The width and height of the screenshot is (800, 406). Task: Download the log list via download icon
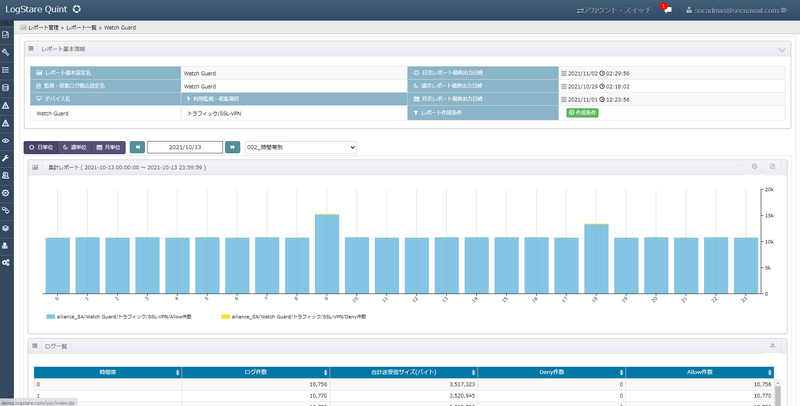[772, 346]
